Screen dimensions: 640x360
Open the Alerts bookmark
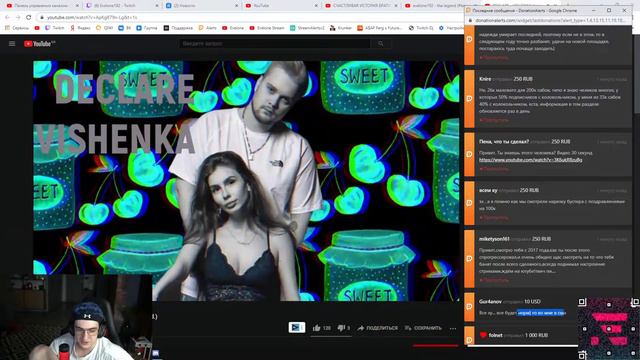[208, 28]
